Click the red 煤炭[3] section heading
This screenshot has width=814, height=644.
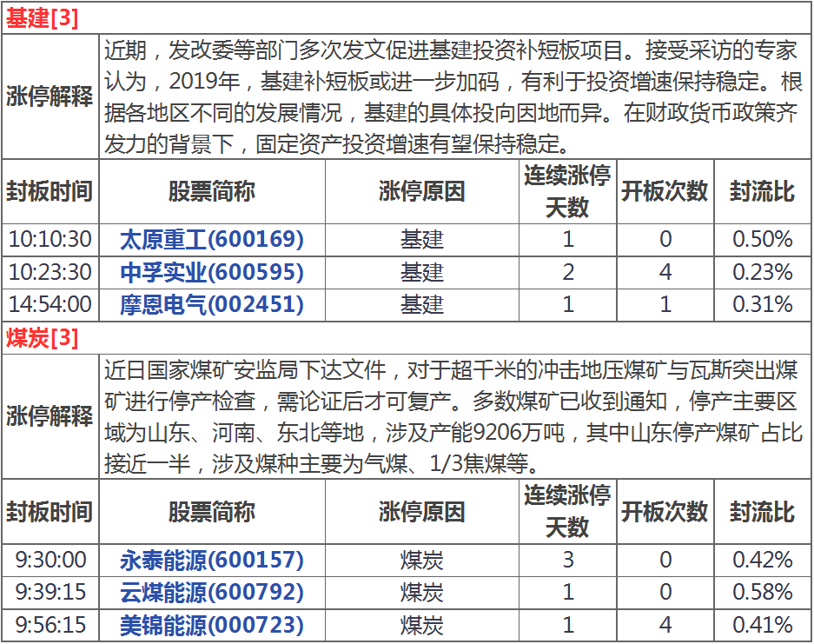(42, 338)
